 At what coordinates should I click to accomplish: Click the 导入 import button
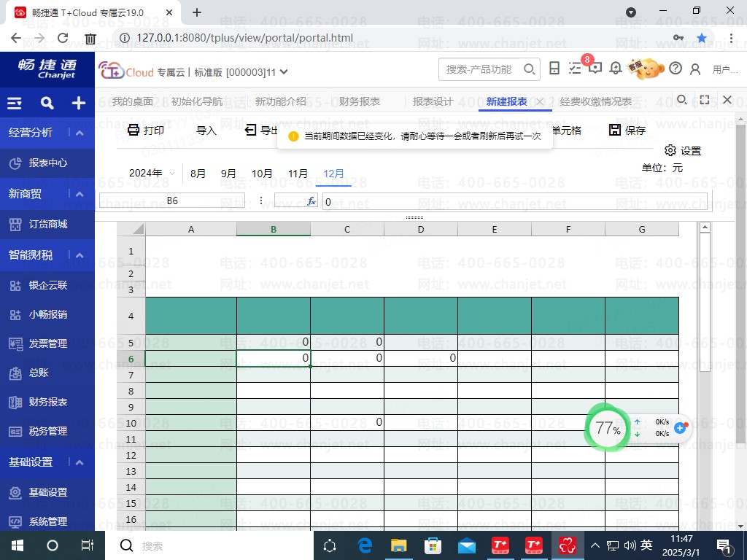[x=206, y=131]
